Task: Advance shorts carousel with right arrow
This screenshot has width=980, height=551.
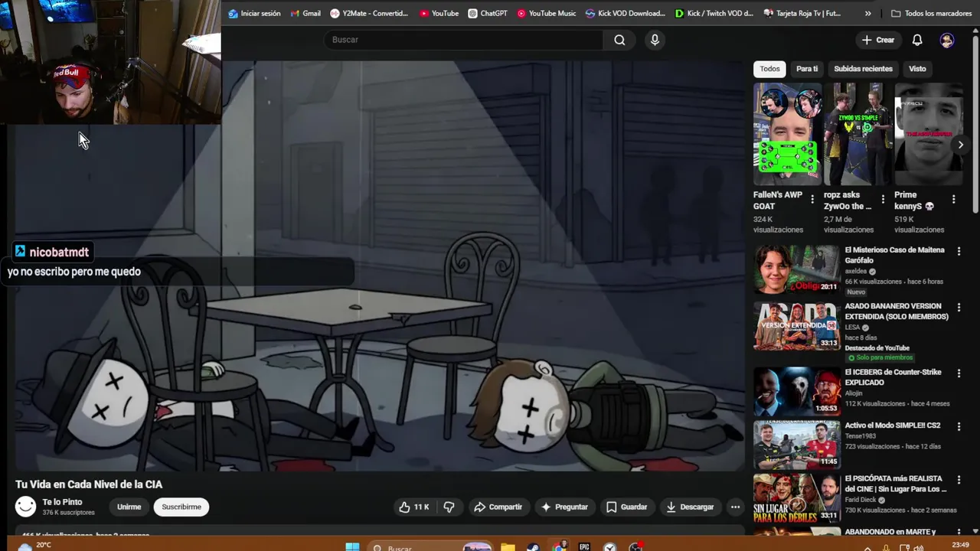Action: [960, 145]
